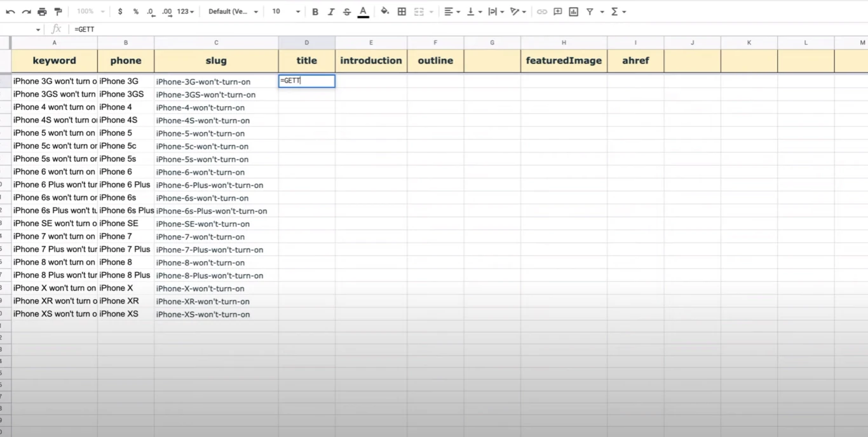Open horizontal align dropdown
This screenshot has height=437, width=868.
click(x=452, y=11)
